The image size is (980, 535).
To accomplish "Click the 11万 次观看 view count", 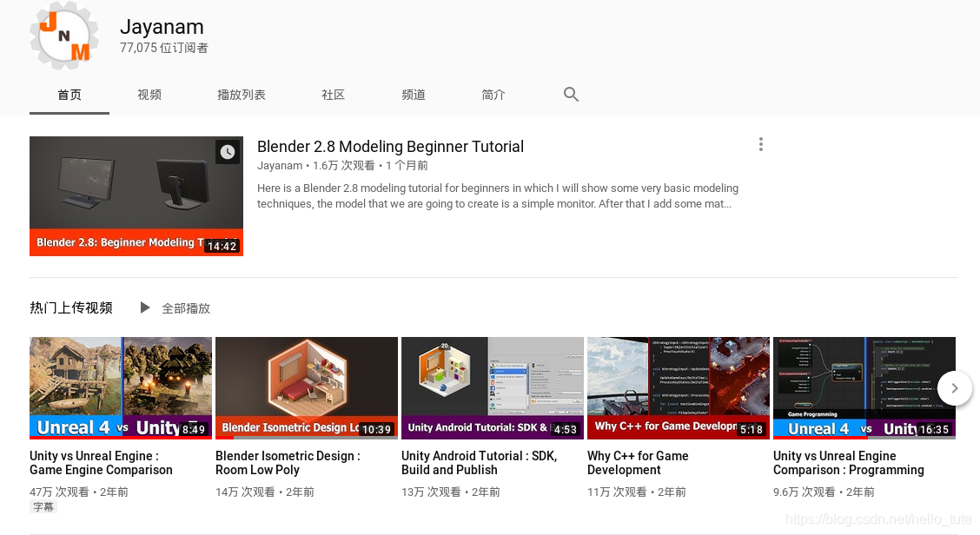I will pyautogui.click(x=618, y=492).
